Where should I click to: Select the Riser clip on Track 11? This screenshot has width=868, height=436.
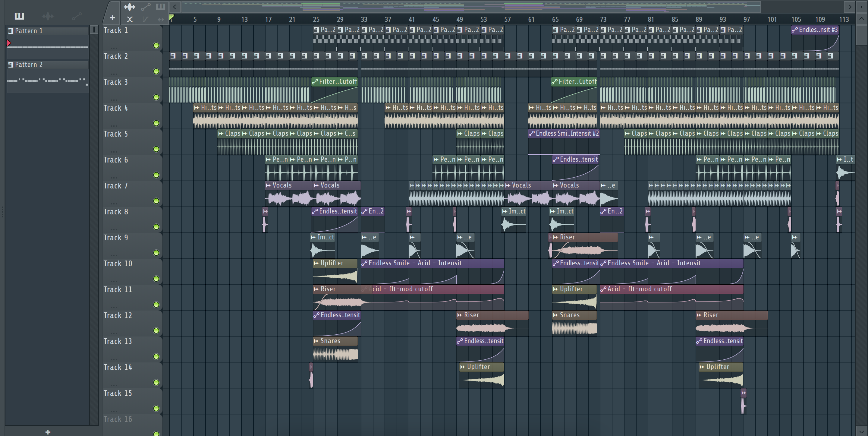click(x=337, y=297)
